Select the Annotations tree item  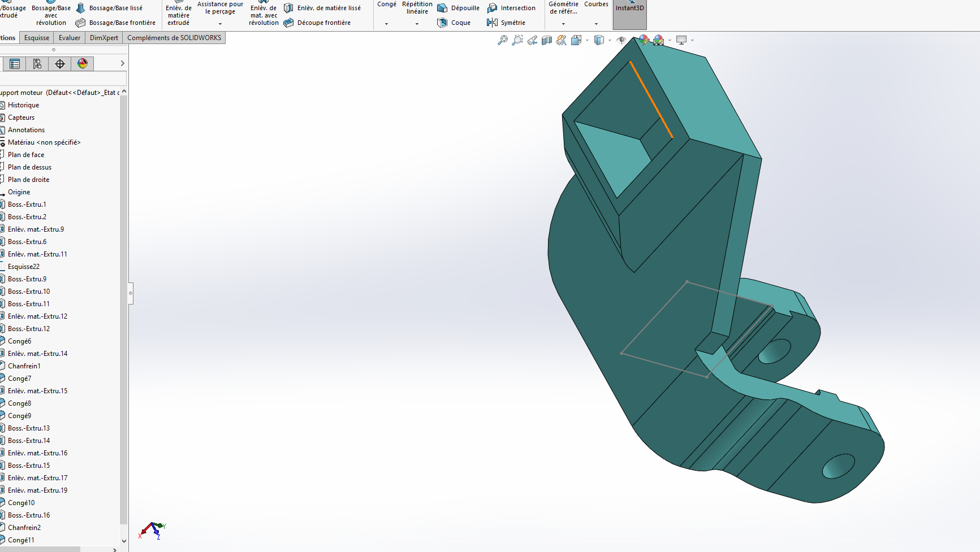point(26,130)
